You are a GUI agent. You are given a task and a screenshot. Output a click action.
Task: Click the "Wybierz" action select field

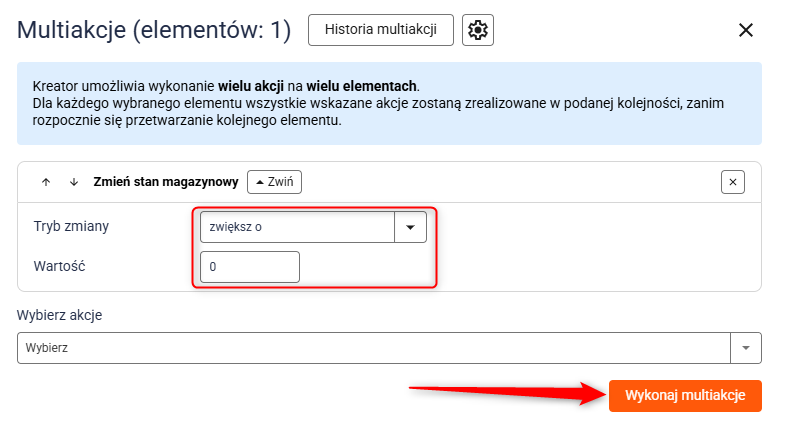[x=375, y=348]
